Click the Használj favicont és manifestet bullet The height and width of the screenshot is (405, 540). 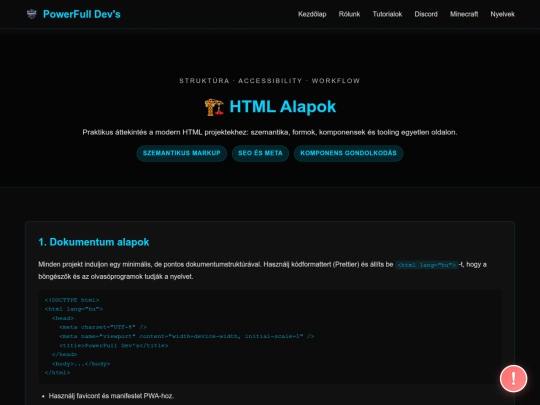[111, 396]
